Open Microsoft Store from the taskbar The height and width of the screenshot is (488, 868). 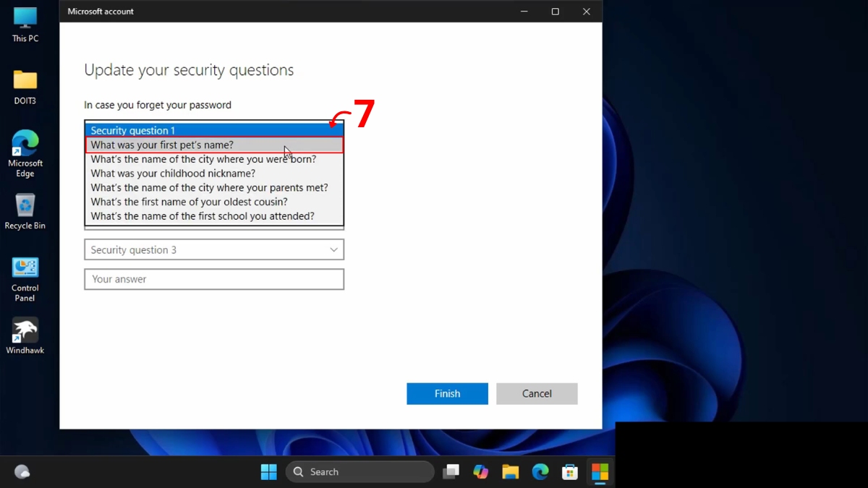pyautogui.click(x=570, y=471)
